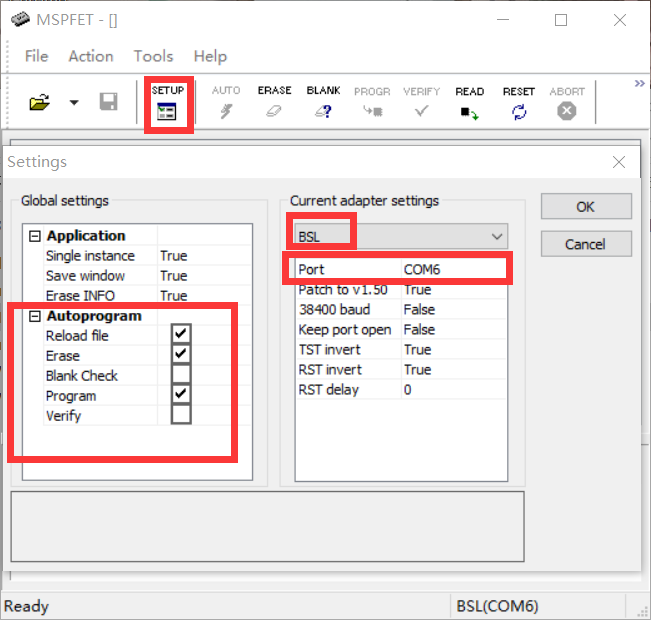Open the Action menu
Viewport: 651px width, 620px height.
pyautogui.click(x=91, y=56)
